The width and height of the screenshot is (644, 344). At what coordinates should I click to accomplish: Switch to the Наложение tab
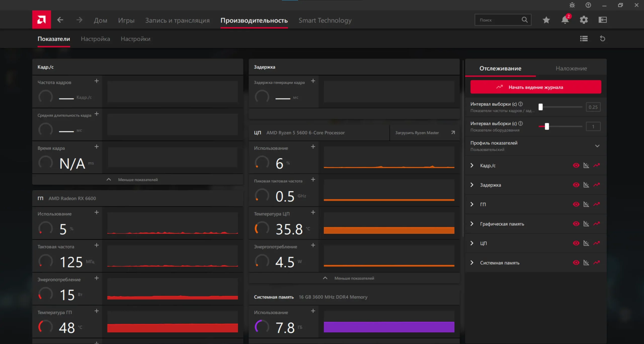coord(571,68)
